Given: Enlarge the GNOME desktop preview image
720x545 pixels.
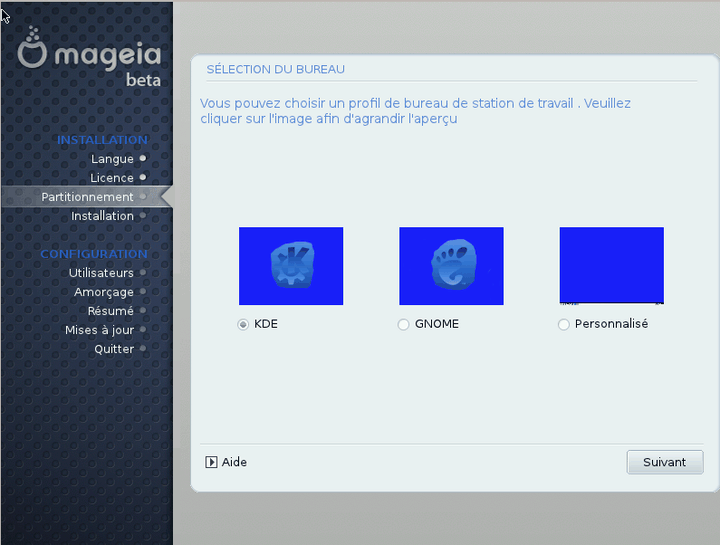Looking at the screenshot, I should click(x=451, y=266).
